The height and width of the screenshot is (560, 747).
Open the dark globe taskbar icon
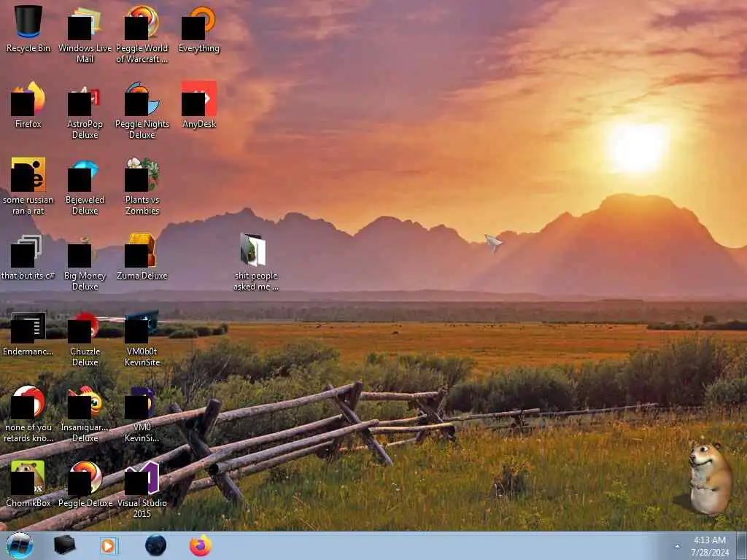[x=156, y=545]
